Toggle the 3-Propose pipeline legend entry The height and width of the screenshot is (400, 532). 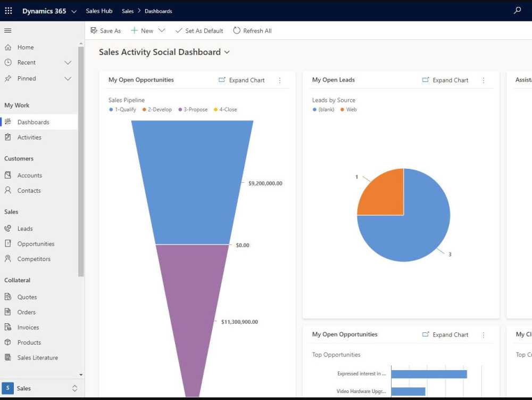click(x=193, y=109)
